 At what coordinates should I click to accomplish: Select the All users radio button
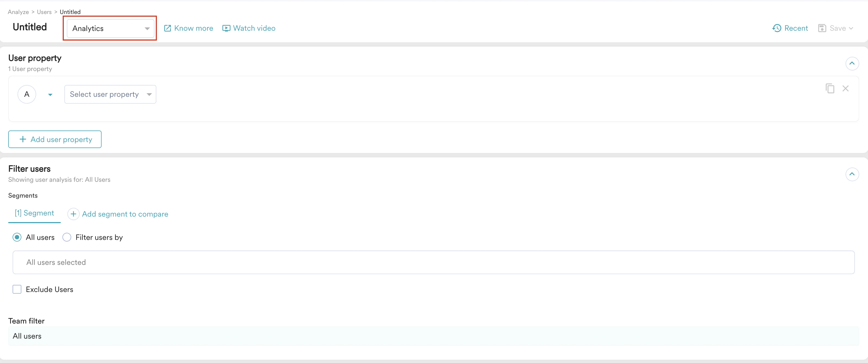pyautogui.click(x=17, y=237)
